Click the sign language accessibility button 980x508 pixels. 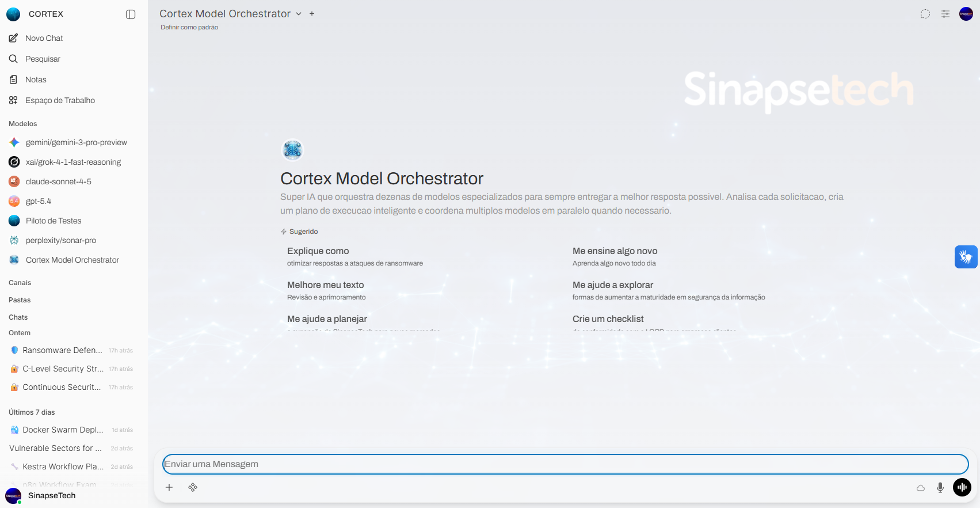966,257
